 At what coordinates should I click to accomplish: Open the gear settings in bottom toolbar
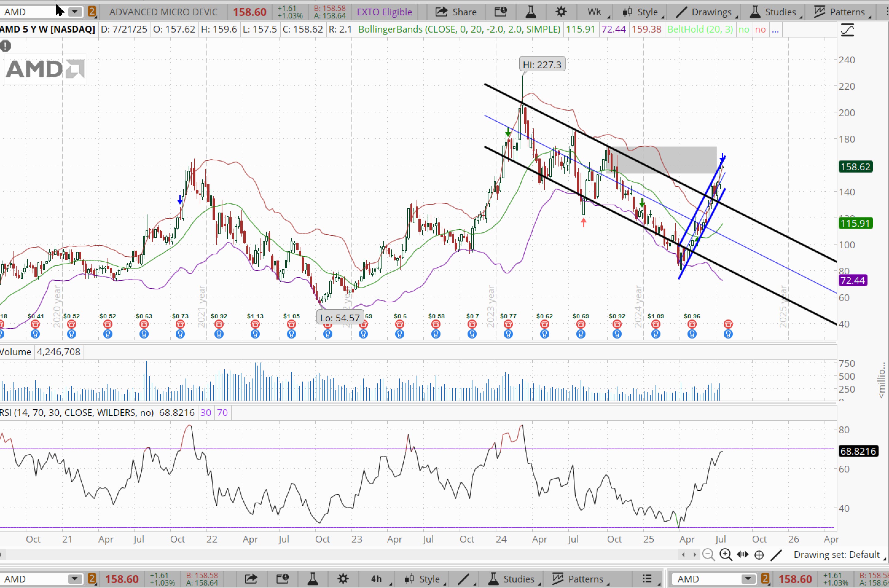343,578
